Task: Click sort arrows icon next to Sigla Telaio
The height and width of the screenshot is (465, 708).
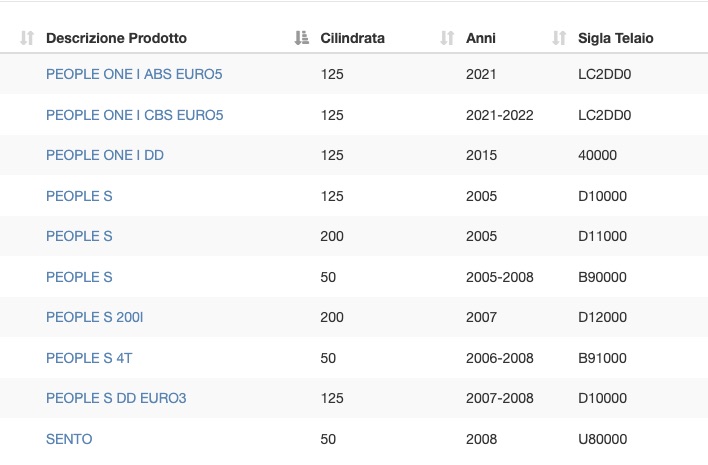Action: (559, 38)
